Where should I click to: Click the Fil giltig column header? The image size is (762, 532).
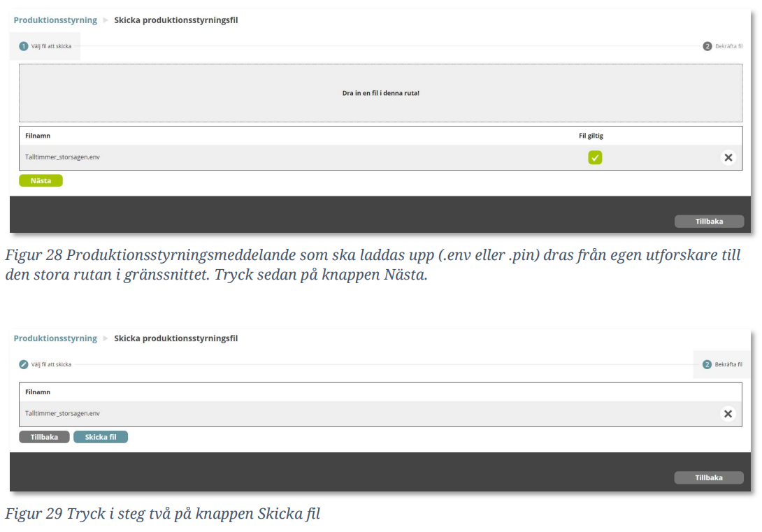591,136
